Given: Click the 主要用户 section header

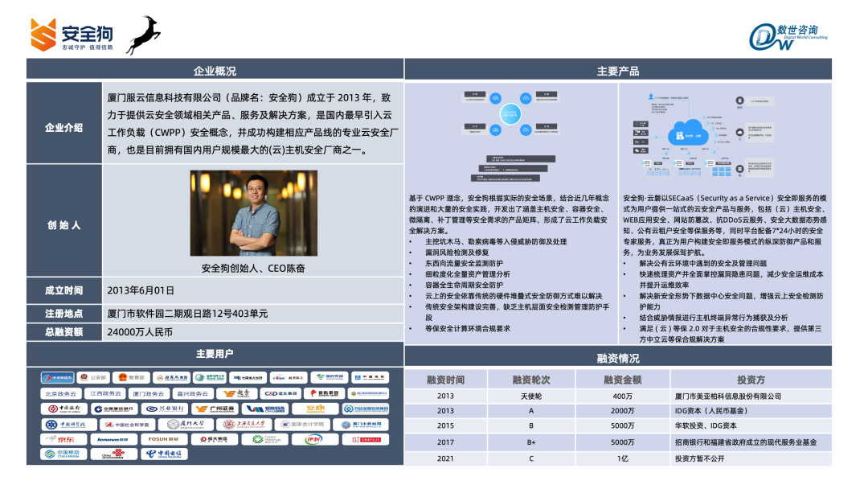Looking at the screenshot, I should tap(215, 353).
